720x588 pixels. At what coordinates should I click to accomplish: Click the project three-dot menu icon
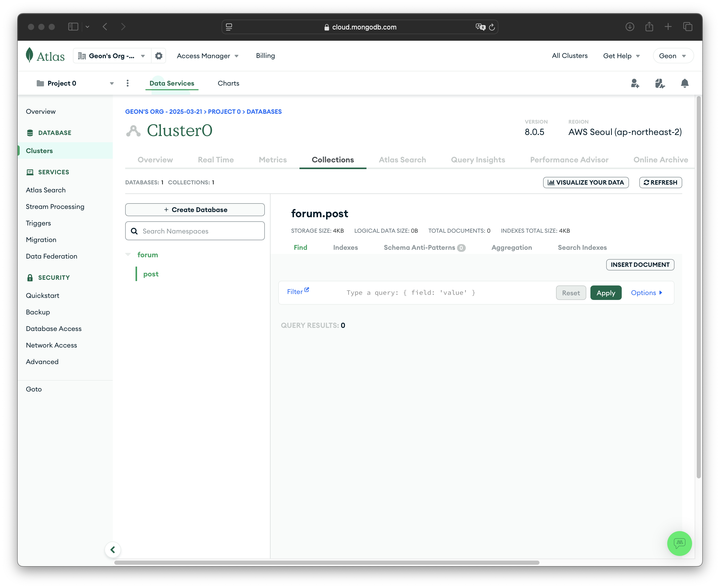click(x=128, y=83)
